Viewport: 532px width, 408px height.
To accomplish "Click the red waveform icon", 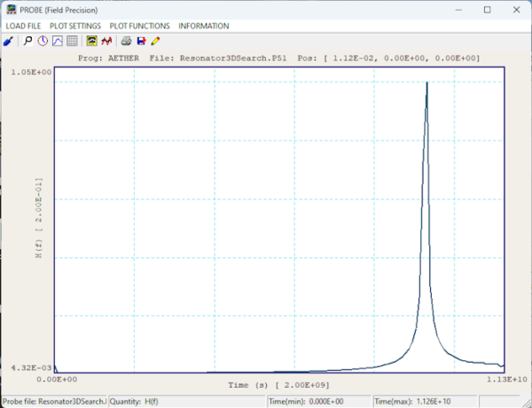I will [106, 41].
